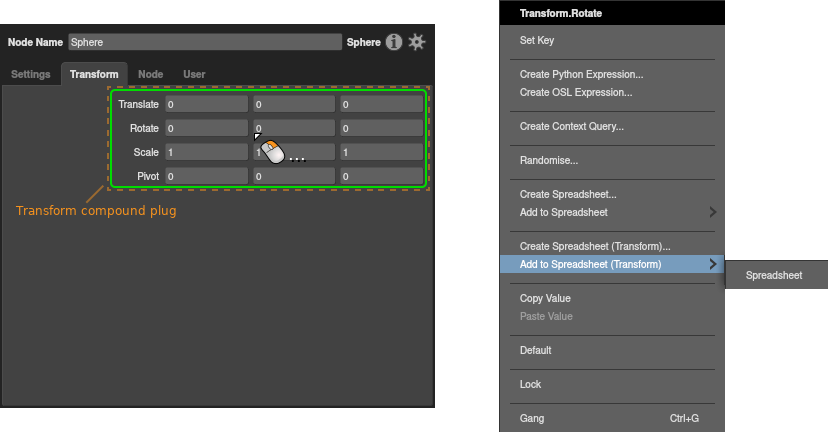Click Lock in the context menu
The height and width of the screenshot is (432, 828).
point(530,384)
